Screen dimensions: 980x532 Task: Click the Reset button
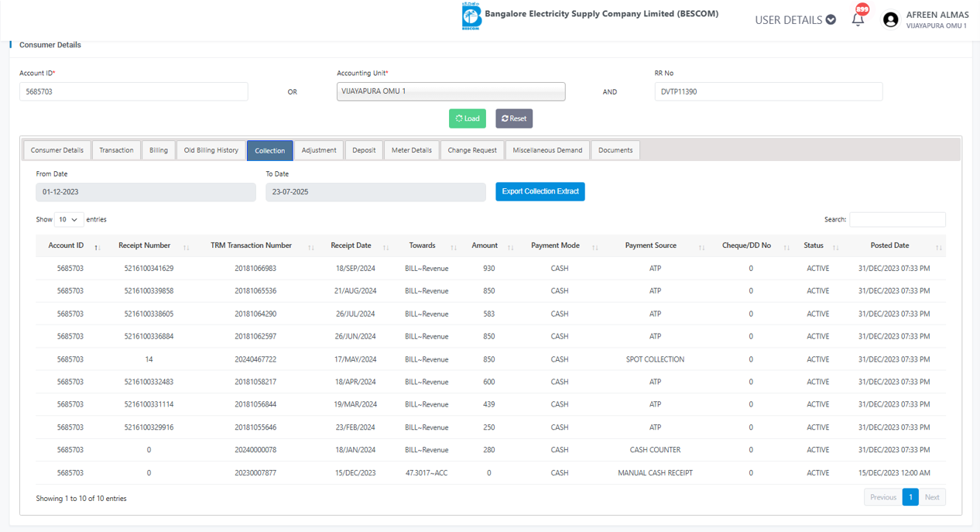(x=514, y=118)
